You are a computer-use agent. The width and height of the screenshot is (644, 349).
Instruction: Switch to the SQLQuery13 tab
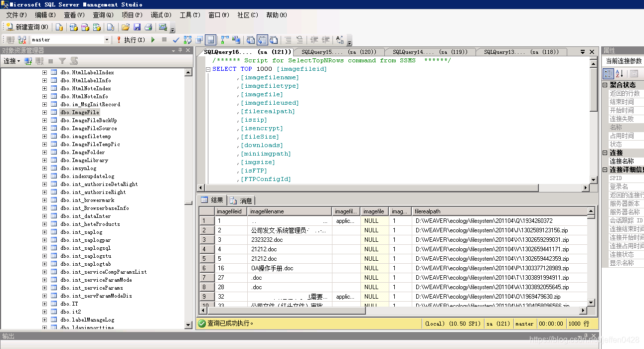tap(521, 52)
